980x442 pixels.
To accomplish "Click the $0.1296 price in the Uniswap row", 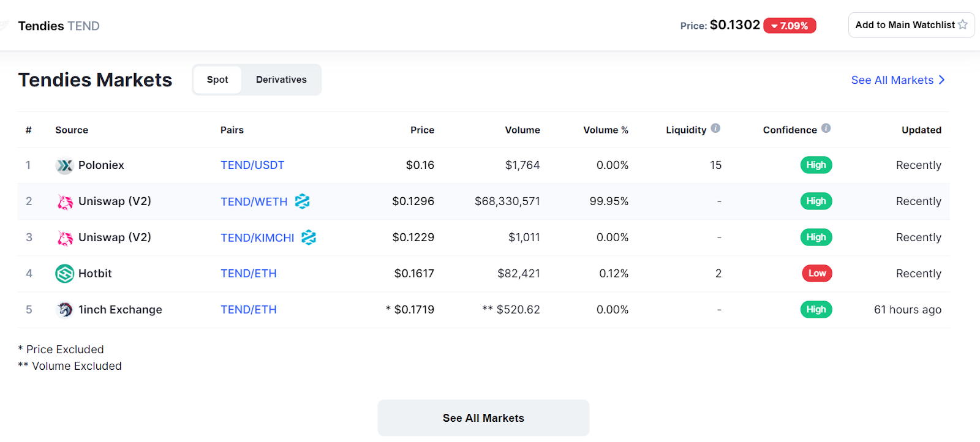I will coord(413,201).
